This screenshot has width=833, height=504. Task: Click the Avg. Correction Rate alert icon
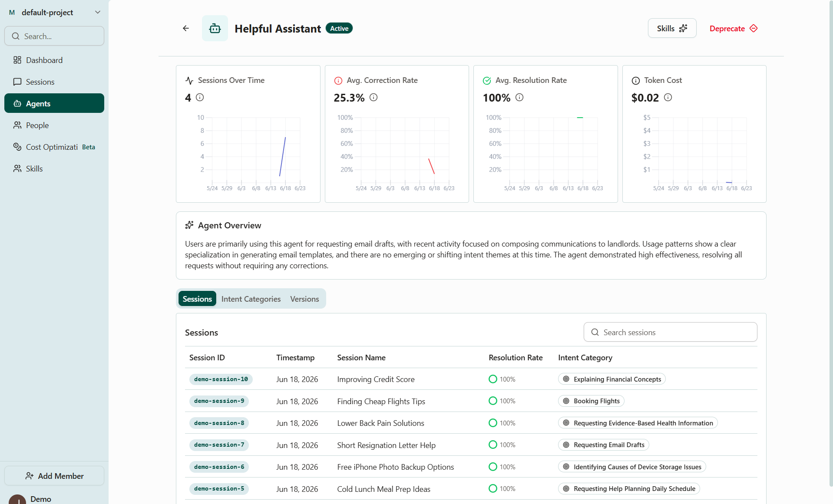pyautogui.click(x=338, y=80)
